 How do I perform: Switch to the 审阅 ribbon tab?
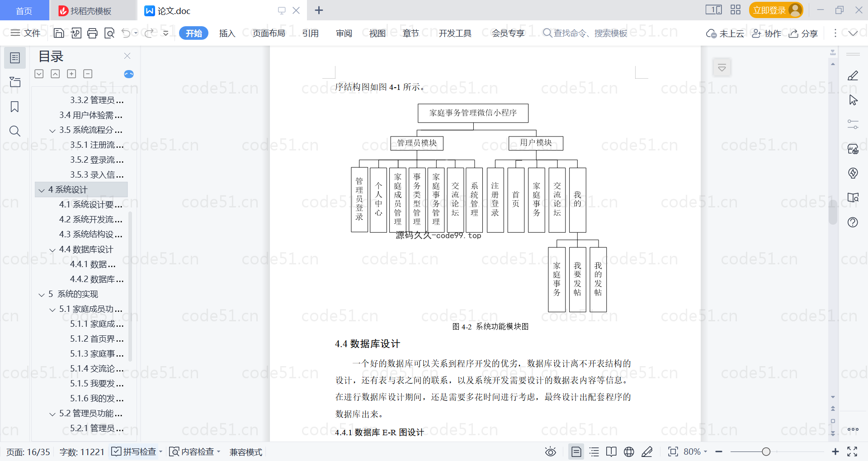click(344, 33)
